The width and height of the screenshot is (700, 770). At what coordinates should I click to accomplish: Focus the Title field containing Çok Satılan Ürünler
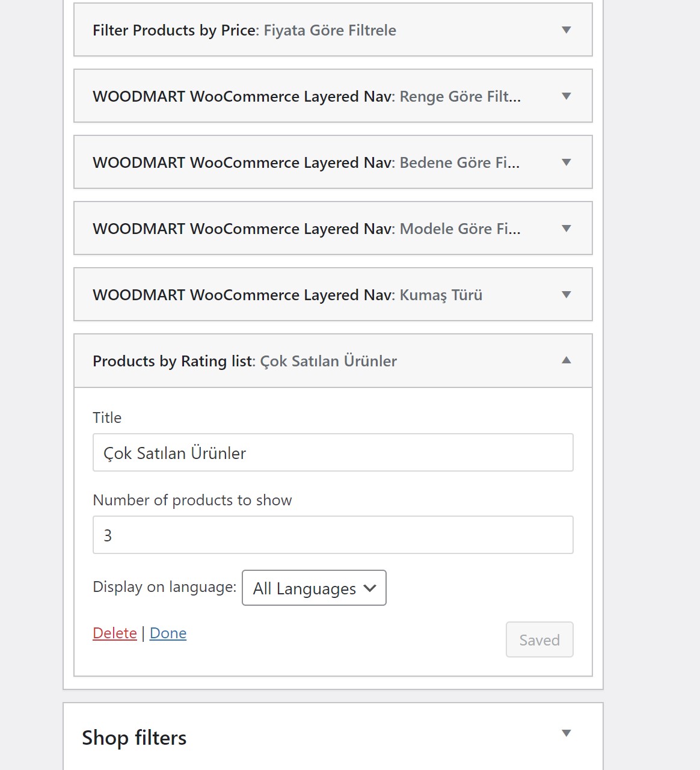pos(333,452)
